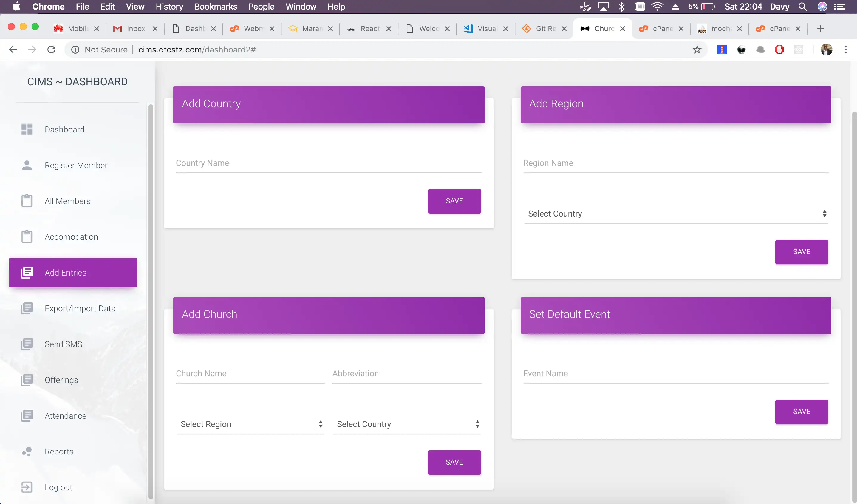Click the Reports menu item
The image size is (857, 504).
tap(59, 451)
